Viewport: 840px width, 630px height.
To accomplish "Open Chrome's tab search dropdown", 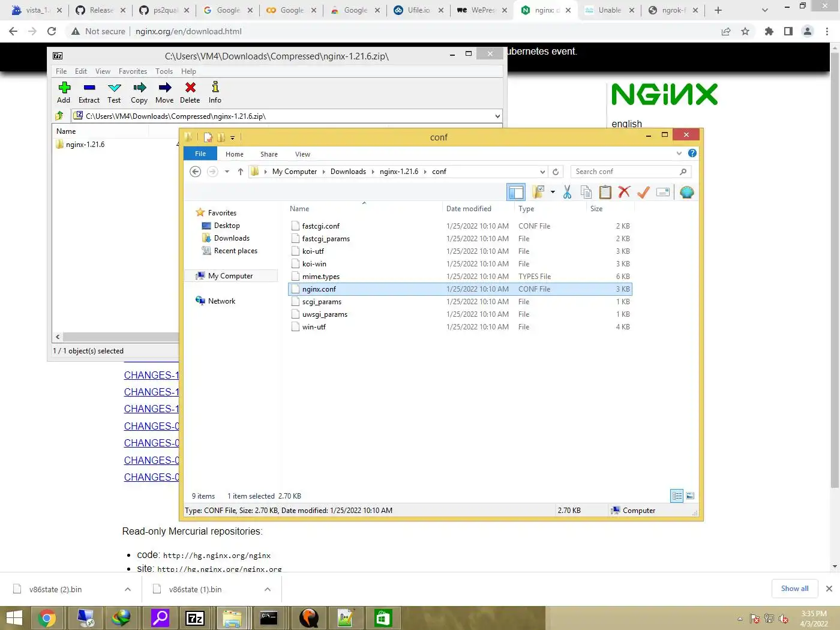I will [764, 10].
